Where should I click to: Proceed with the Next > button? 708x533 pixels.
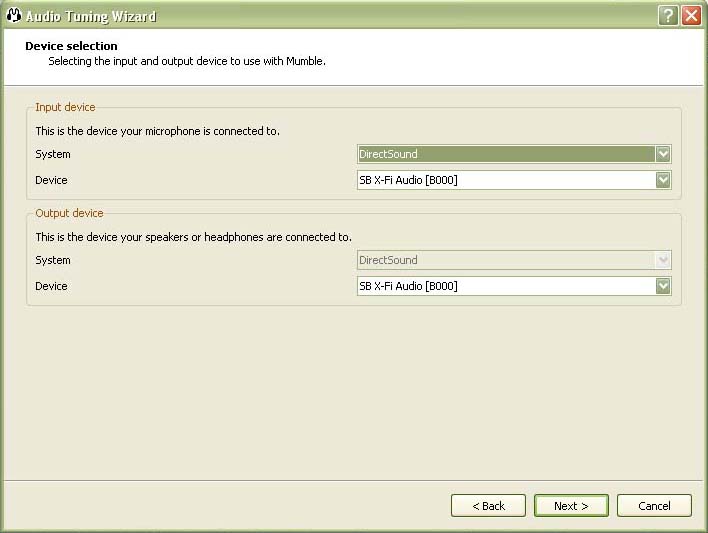click(571, 505)
